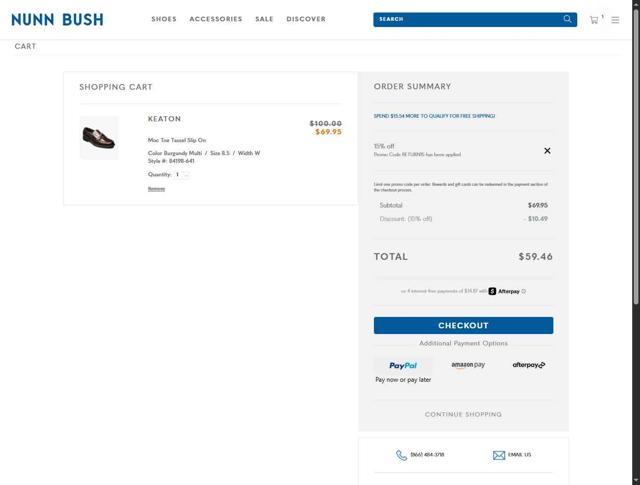Click the Continue Shopping link
This screenshot has height=485, width=640.
click(x=463, y=414)
